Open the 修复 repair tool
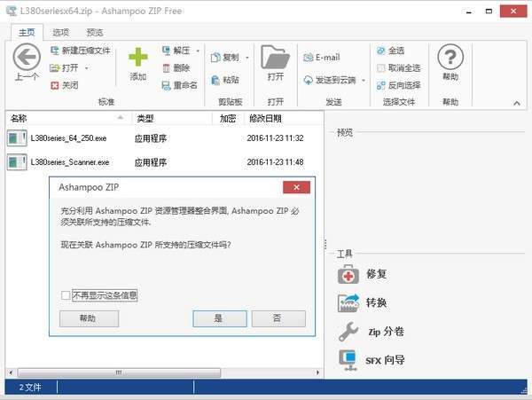Image resolution: width=532 pixels, height=400 pixels. point(348,274)
